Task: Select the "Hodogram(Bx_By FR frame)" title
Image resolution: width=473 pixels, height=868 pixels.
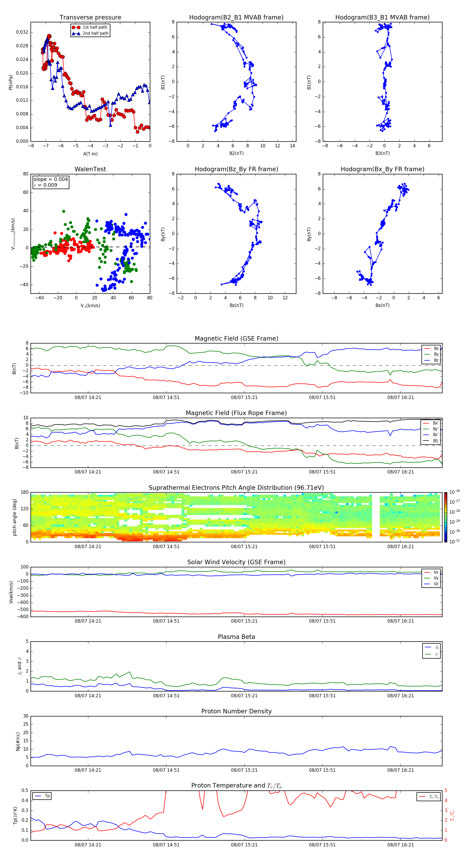Action: 382,169
